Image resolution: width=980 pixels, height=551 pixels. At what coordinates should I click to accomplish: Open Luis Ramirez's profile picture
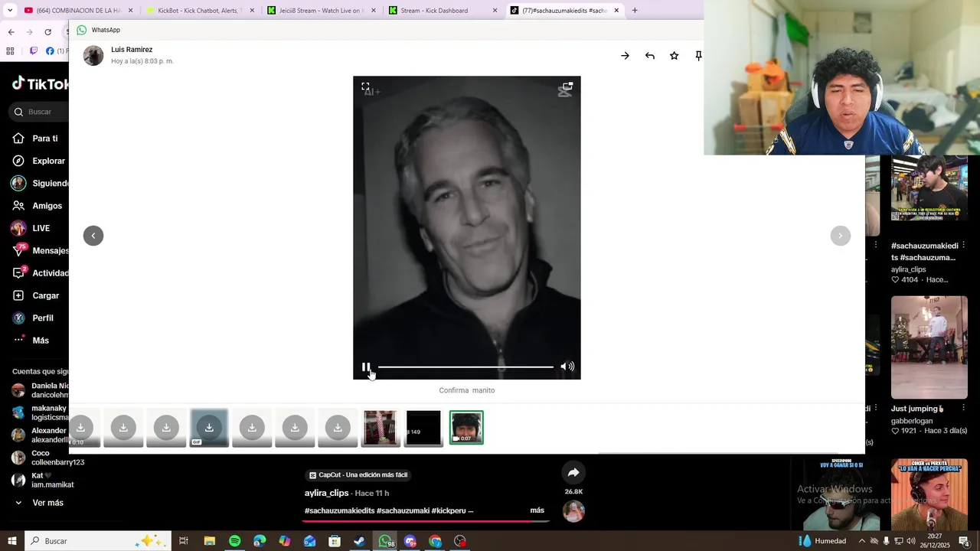click(93, 55)
